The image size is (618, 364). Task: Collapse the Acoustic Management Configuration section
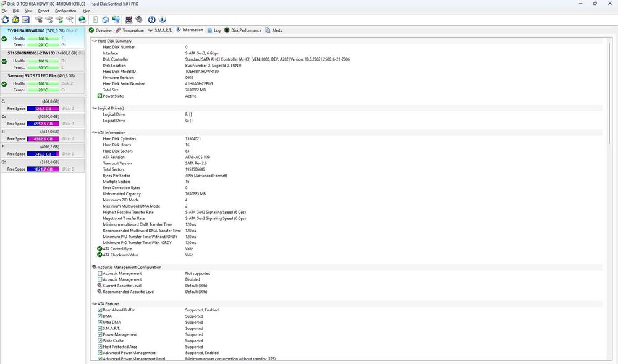point(95,267)
